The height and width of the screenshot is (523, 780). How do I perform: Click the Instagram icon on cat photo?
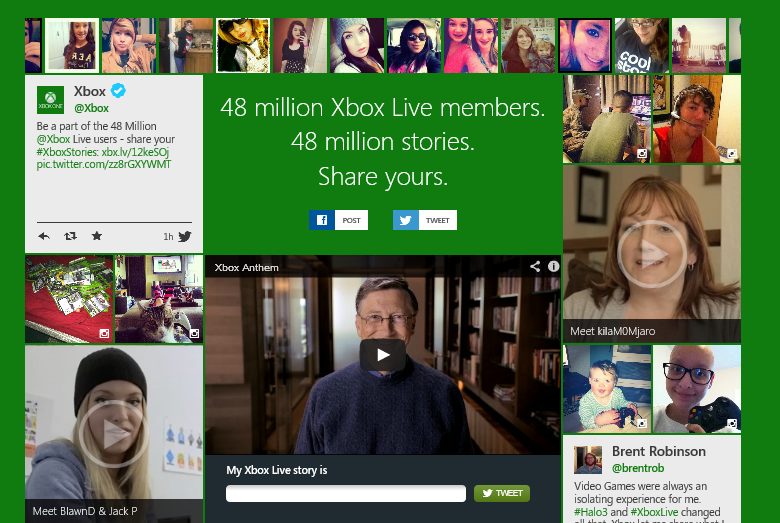(194, 333)
